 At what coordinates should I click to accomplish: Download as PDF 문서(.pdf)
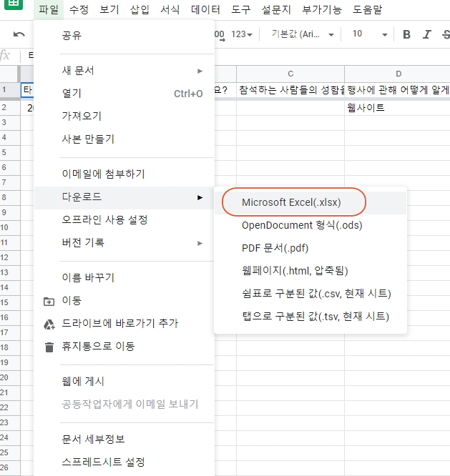click(310, 248)
